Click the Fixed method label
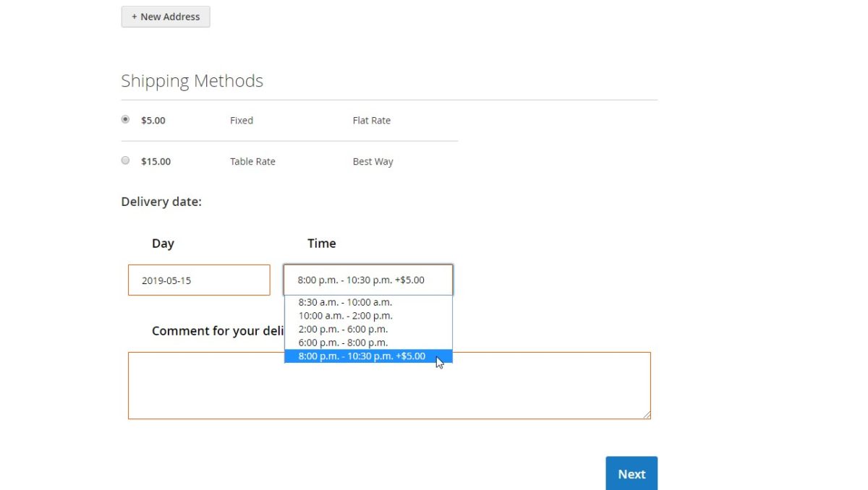The height and width of the screenshot is (490, 868). (x=241, y=120)
